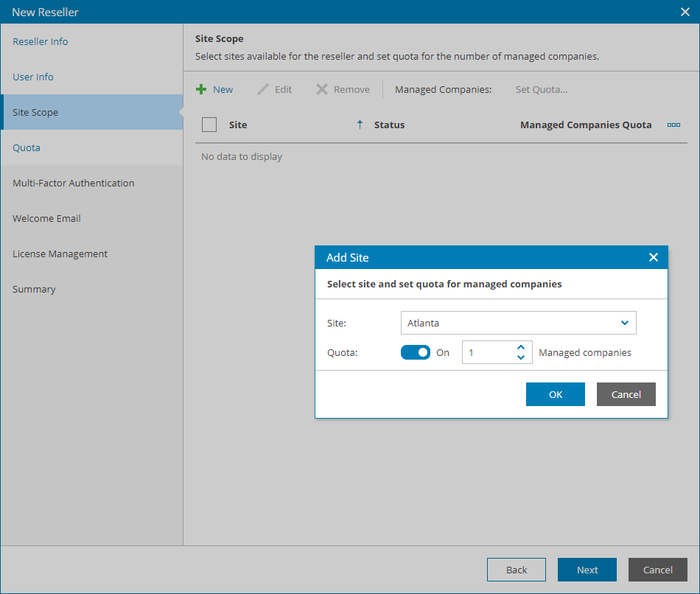Image resolution: width=700 pixels, height=594 pixels.
Task: Increase quota with the up stepper arrow
Action: click(x=520, y=347)
